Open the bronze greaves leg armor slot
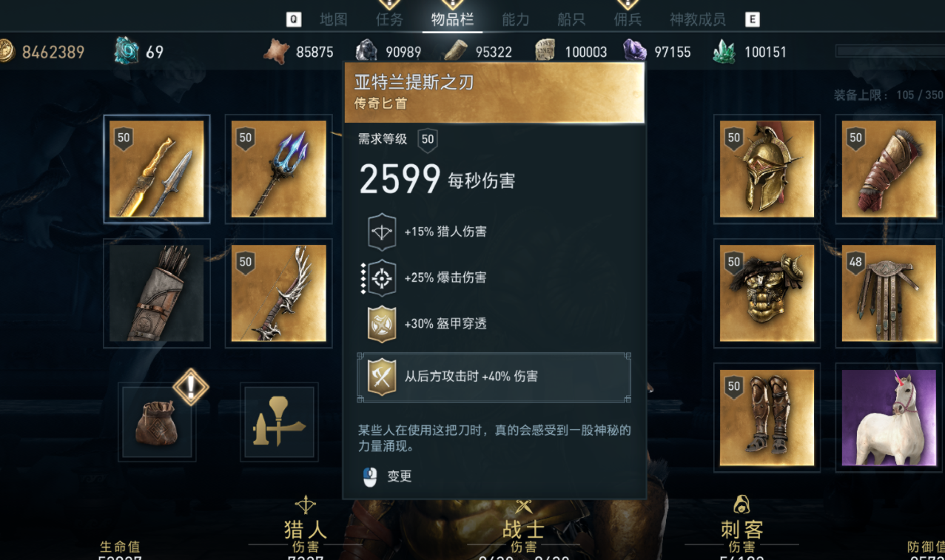Screen dimensions: 945x560 [x=767, y=417]
